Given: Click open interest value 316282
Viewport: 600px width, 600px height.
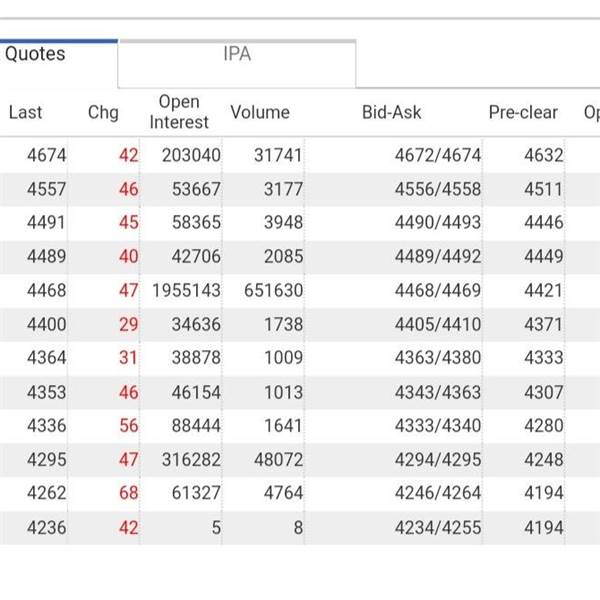Looking at the screenshot, I should coord(191,459).
